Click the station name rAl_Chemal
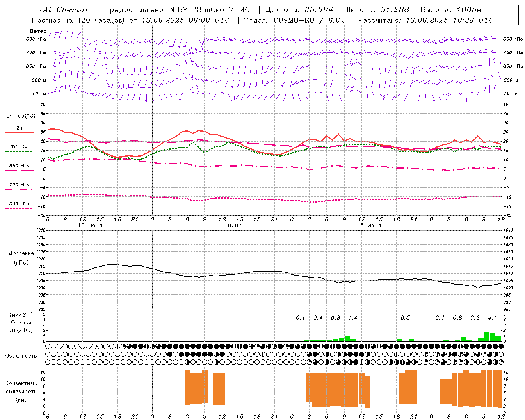Viewport: 525px width, 420px height. coord(64,10)
